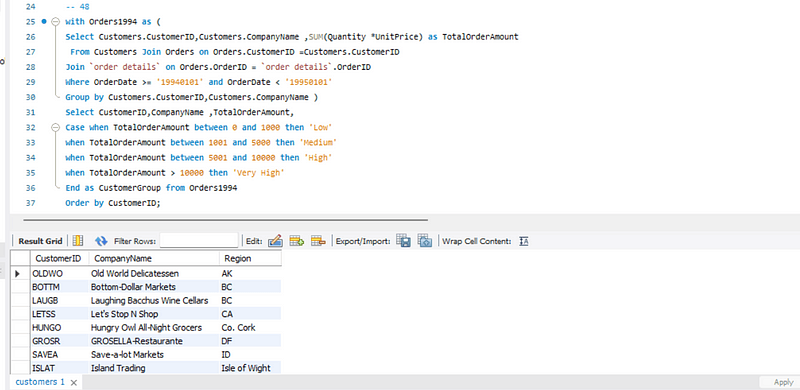Screen dimensions: 800x390
Task: Click the statement marker dot on line 25
Action: tap(44, 21)
